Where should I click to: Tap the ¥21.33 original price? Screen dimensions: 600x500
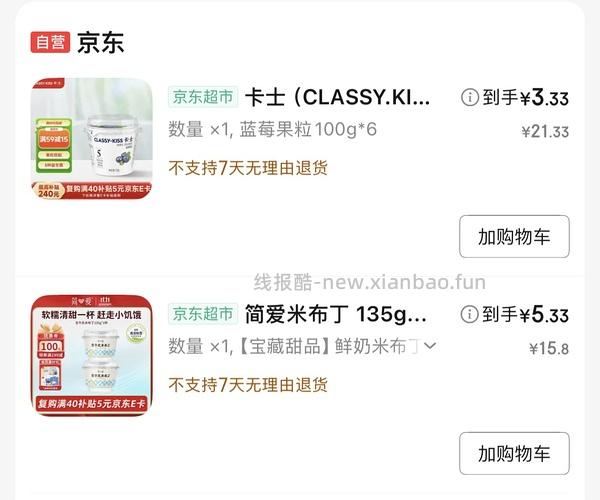coord(545,132)
